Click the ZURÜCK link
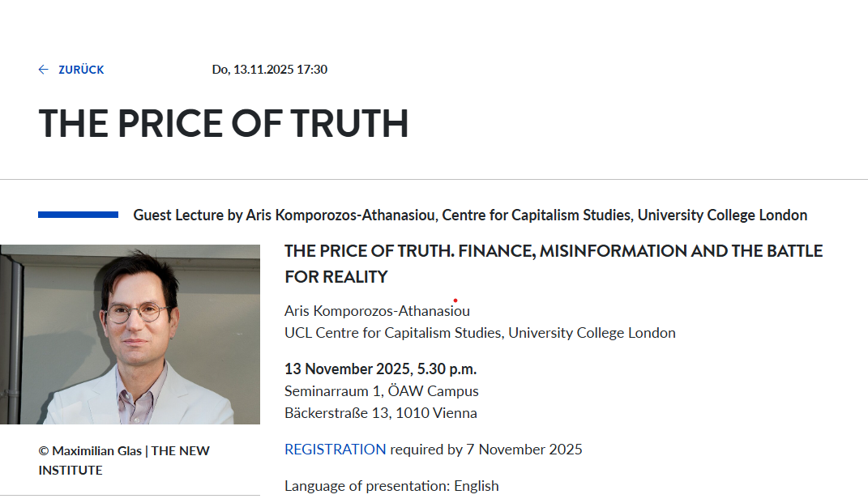 [x=81, y=70]
